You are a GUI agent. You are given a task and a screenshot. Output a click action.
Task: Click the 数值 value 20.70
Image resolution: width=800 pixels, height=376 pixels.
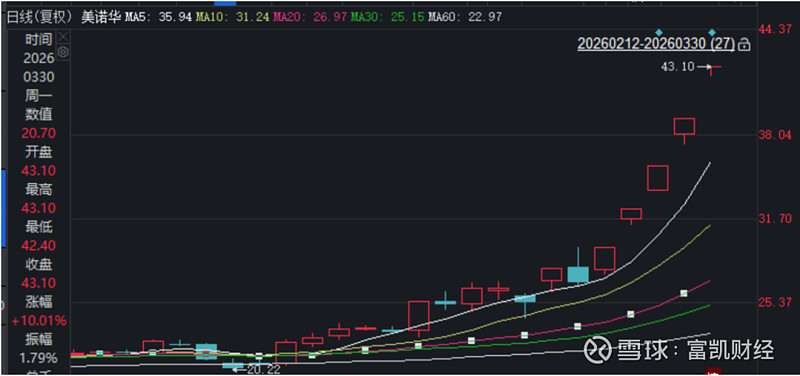(39, 134)
